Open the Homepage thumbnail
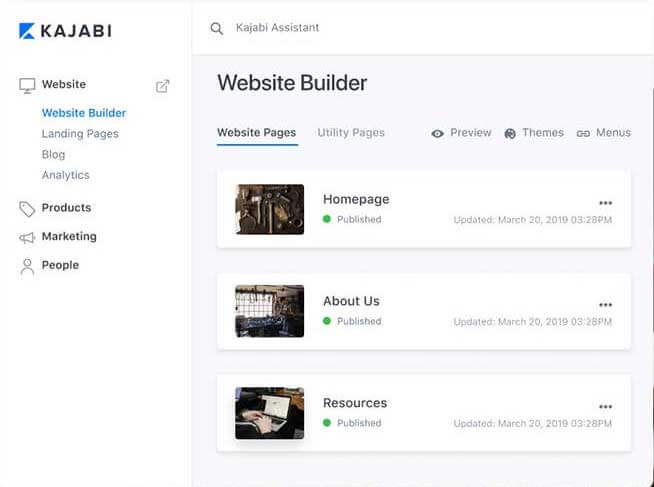Viewport: 654px width, 487px height. pos(269,209)
